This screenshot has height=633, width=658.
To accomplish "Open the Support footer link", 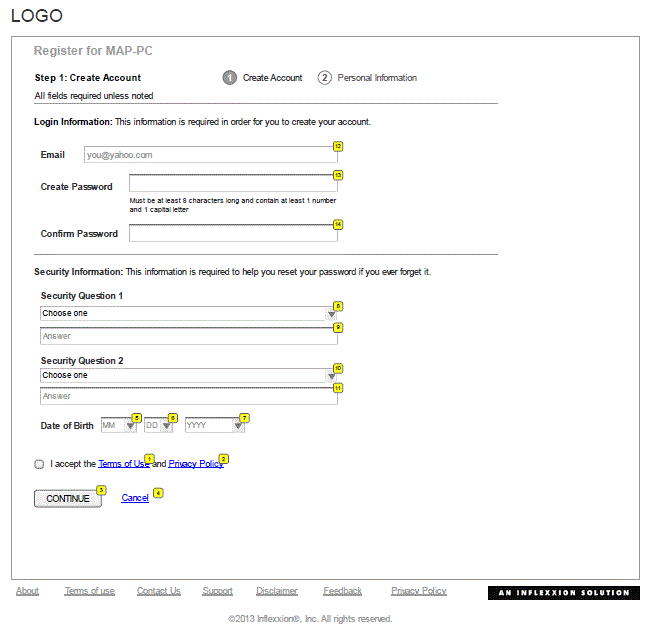I will point(217,591).
